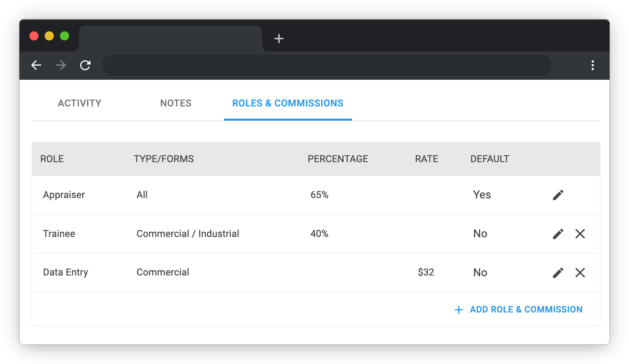Click the plus to add a role
The width and height of the screenshot is (629, 364).
(458, 309)
